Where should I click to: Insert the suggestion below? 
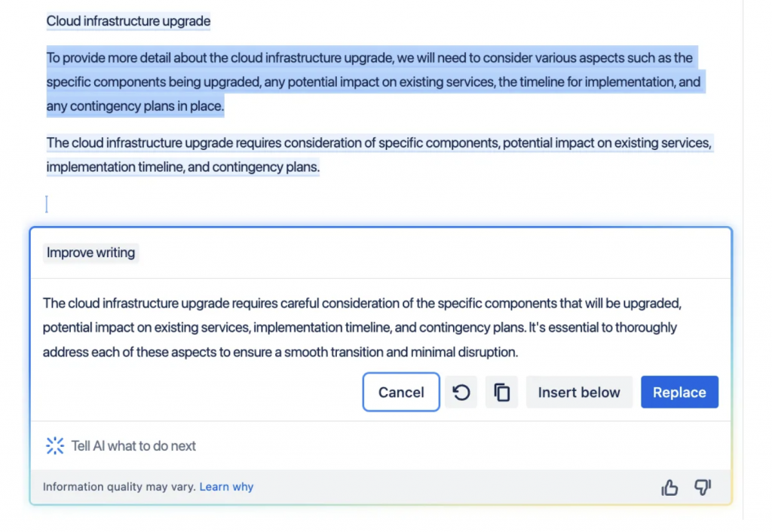tap(578, 393)
